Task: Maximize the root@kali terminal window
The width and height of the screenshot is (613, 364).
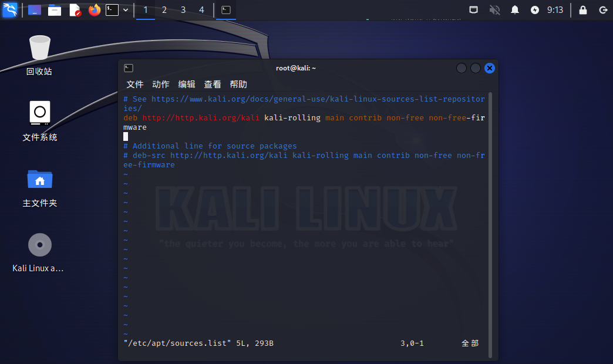Action: click(x=476, y=68)
